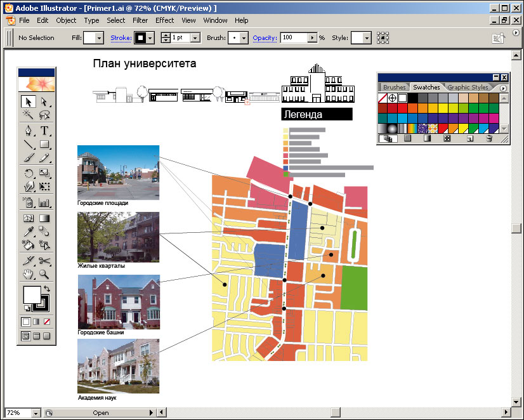Image resolution: width=524 pixels, height=420 pixels.
Task: Select the Hand tool
Action: tap(28, 274)
